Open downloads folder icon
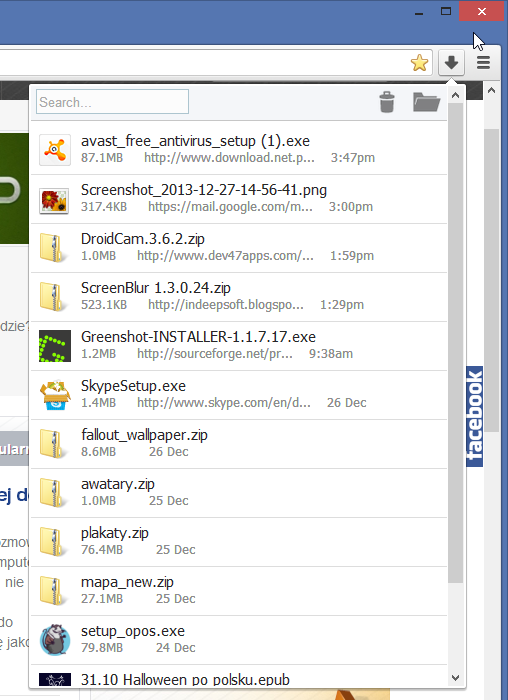This screenshot has width=508, height=700. point(426,102)
